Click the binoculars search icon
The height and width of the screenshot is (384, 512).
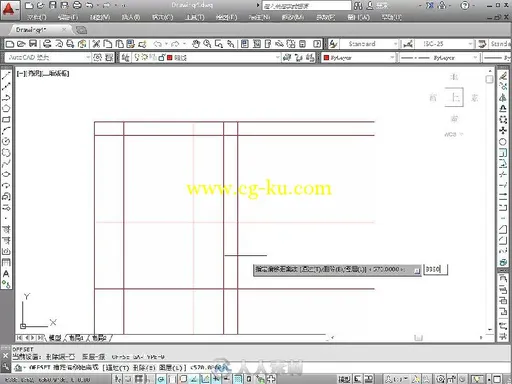click(358, 5)
